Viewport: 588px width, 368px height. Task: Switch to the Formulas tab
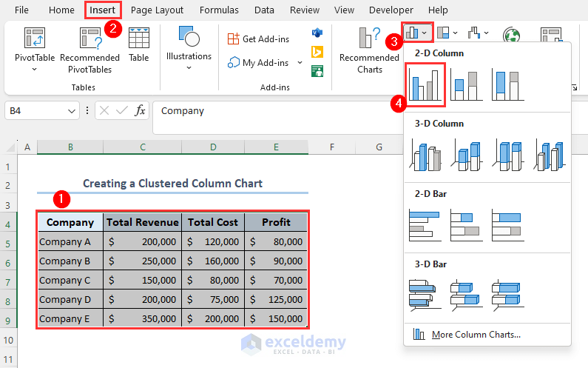[x=219, y=10]
